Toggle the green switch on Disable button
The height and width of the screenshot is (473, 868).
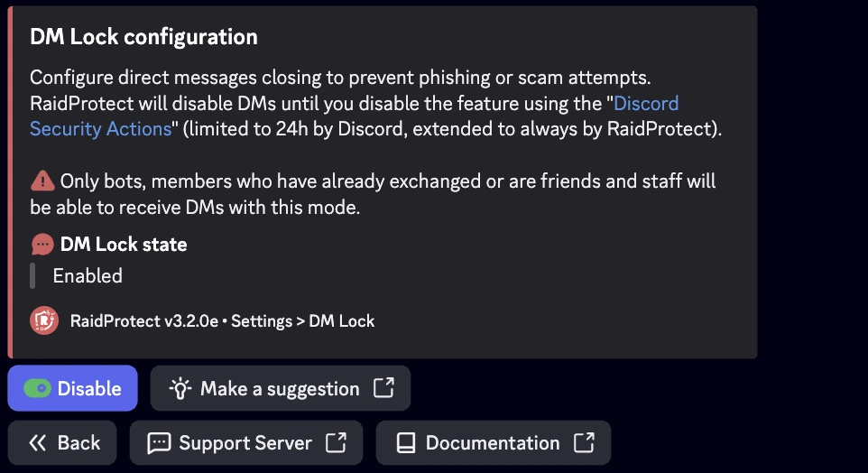(37, 389)
